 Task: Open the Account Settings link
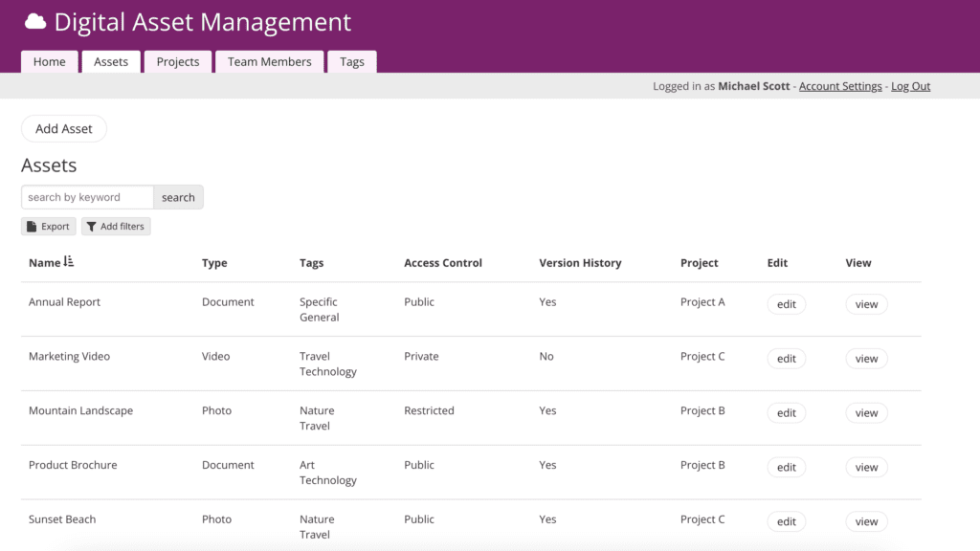point(840,86)
